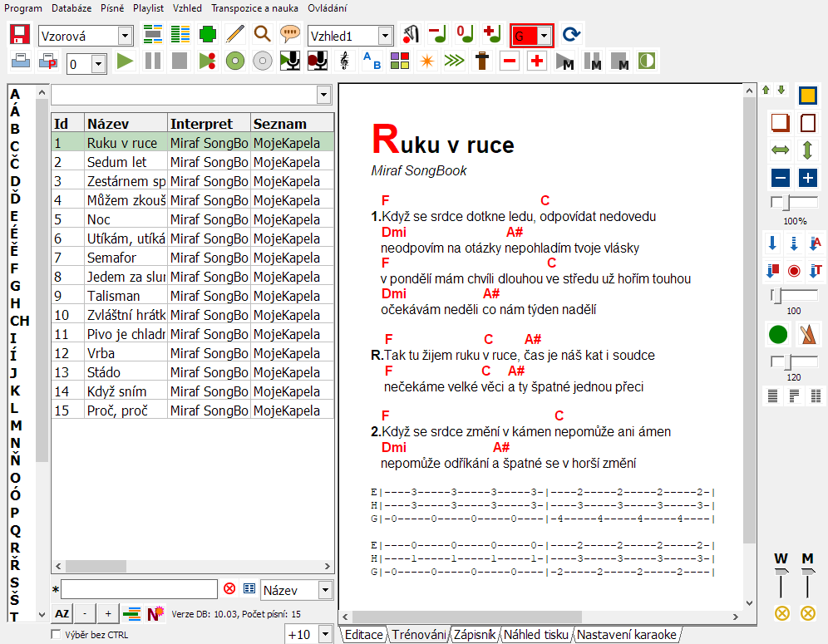Click the yellow square icon in right panel
This screenshot has height=644, width=828.
click(x=807, y=96)
